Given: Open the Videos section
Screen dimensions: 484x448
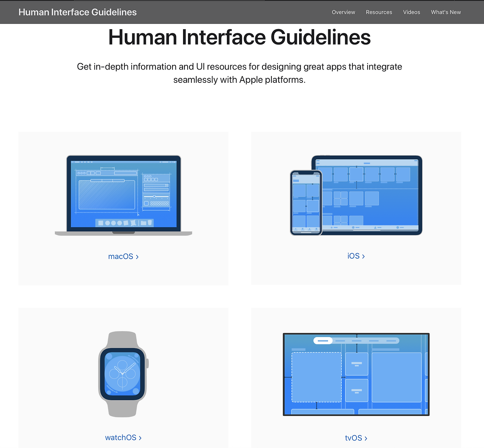Looking at the screenshot, I should point(411,12).
